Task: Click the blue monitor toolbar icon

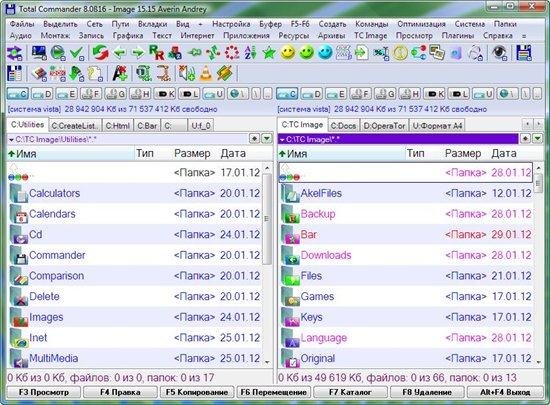Action: point(39,53)
